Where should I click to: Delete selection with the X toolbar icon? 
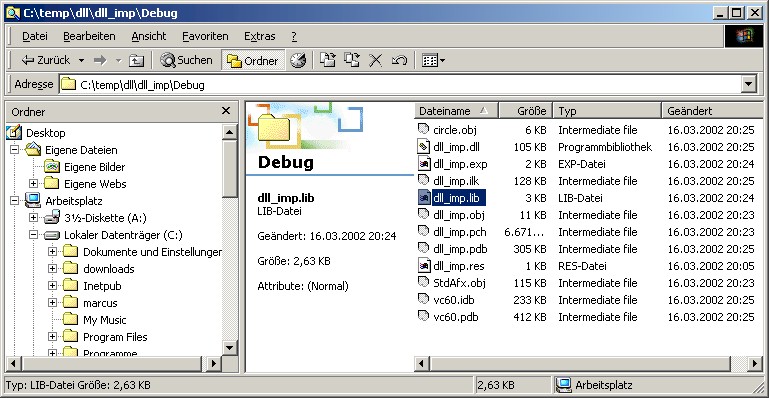[376, 60]
